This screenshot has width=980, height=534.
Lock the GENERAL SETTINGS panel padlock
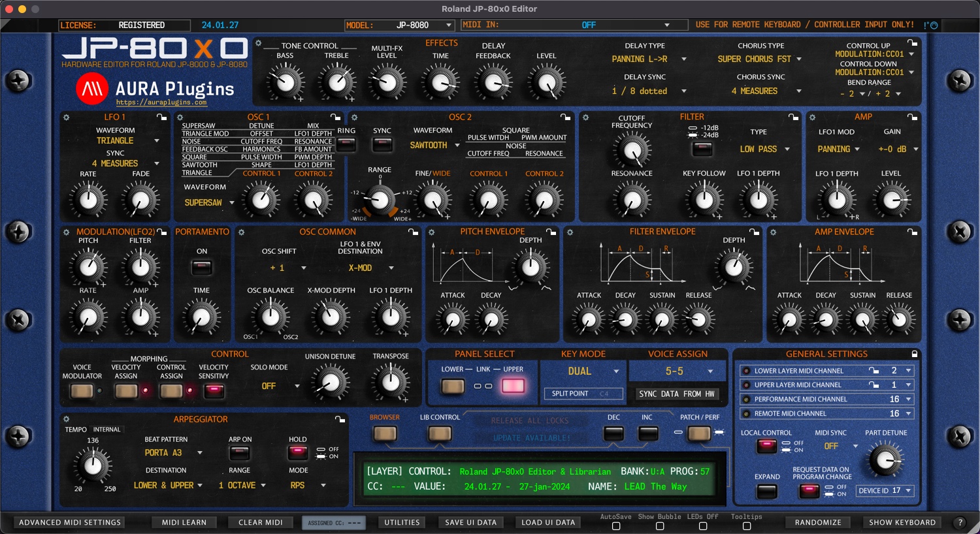pos(914,353)
